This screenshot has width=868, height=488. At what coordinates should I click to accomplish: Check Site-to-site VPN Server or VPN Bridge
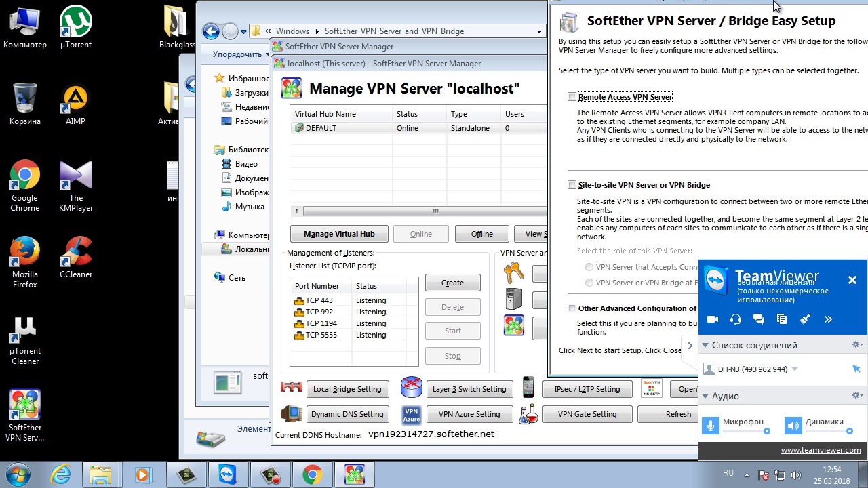pyautogui.click(x=572, y=185)
